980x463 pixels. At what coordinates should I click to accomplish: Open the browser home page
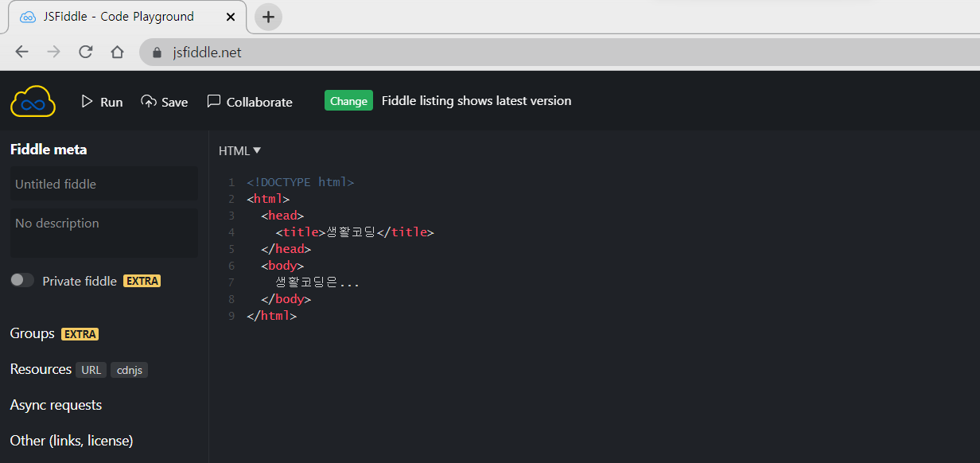pyautogui.click(x=117, y=52)
